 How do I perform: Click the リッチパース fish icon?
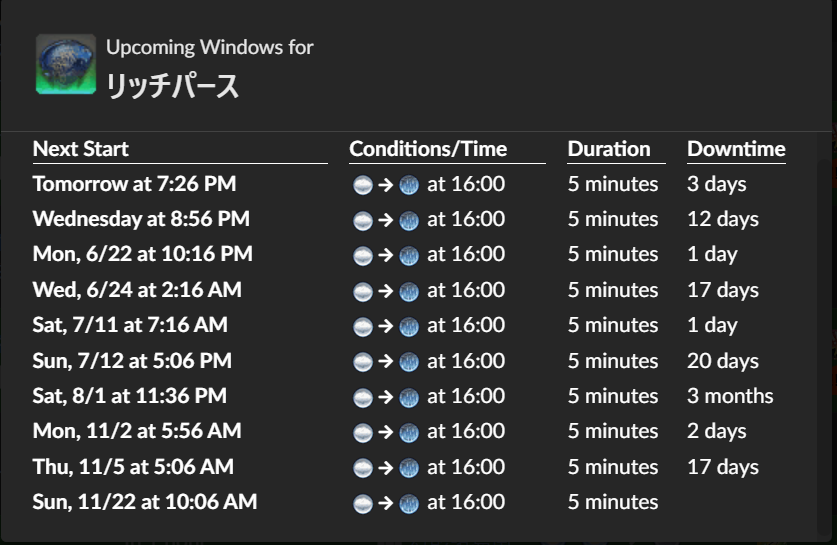point(66,64)
